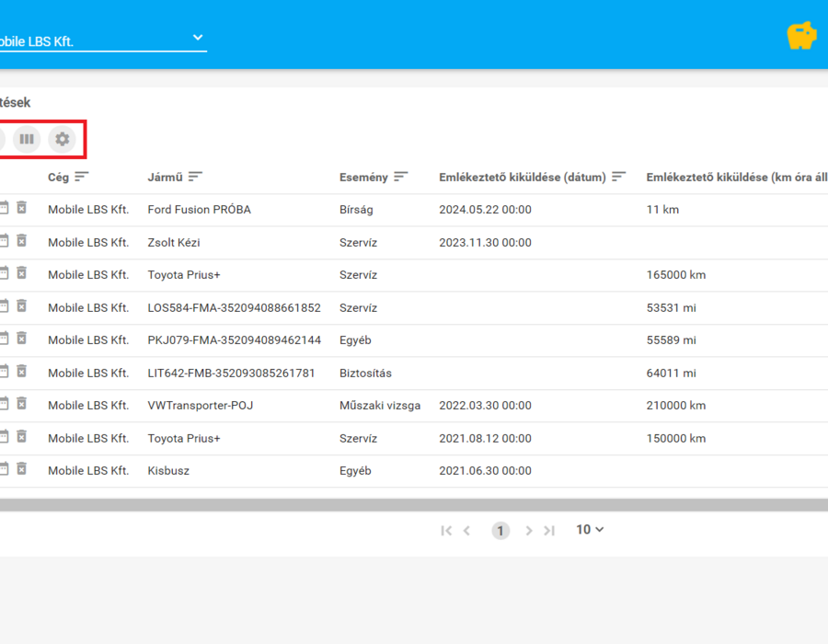Delete the Ford Fusion PRÓBA row

click(x=22, y=208)
